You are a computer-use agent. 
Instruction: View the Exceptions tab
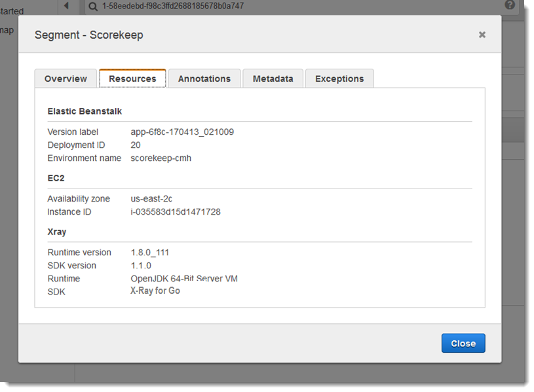coord(339,78)
